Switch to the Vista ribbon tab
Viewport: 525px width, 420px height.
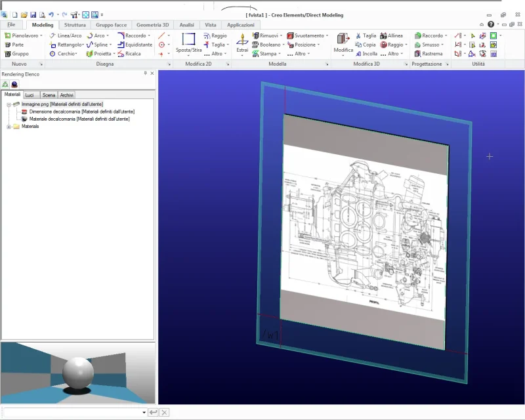(x=211, y=25)
